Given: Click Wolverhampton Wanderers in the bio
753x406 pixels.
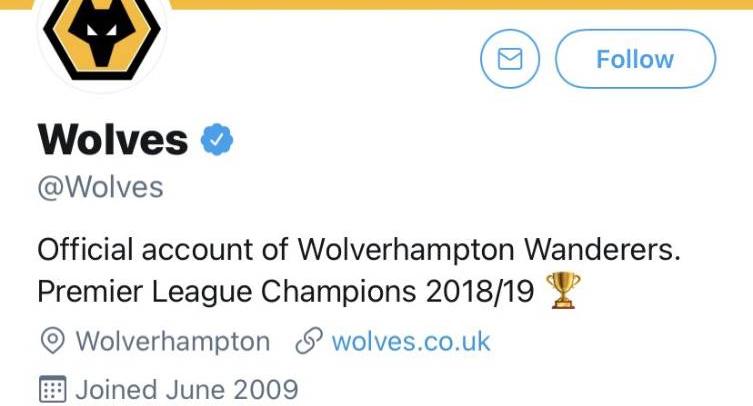Looking at the screenshot, I should [x=489, y=250].
